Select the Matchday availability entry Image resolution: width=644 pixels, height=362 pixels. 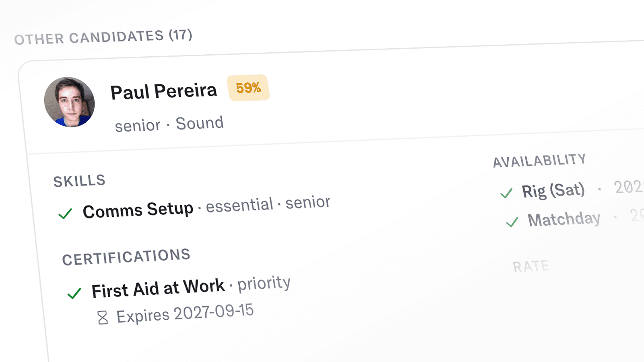click(564, 219)
